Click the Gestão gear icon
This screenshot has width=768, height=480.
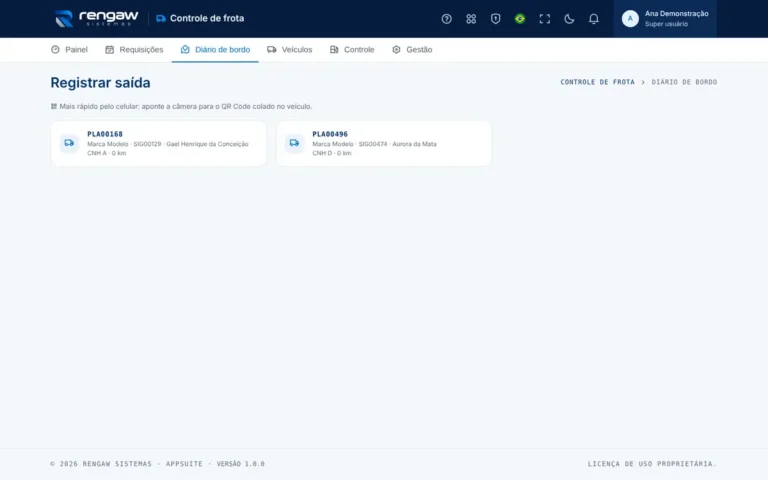click(396, 49)
